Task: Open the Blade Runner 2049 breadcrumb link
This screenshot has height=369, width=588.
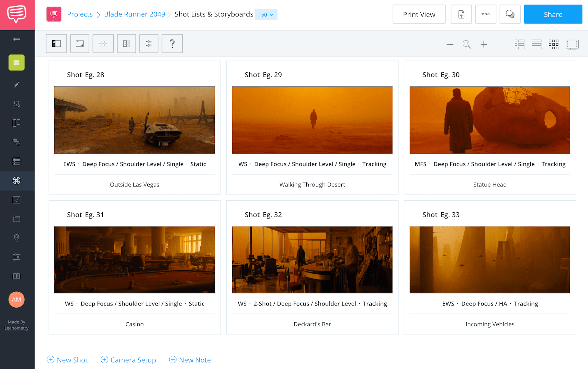Action: (x=135, y=14)
